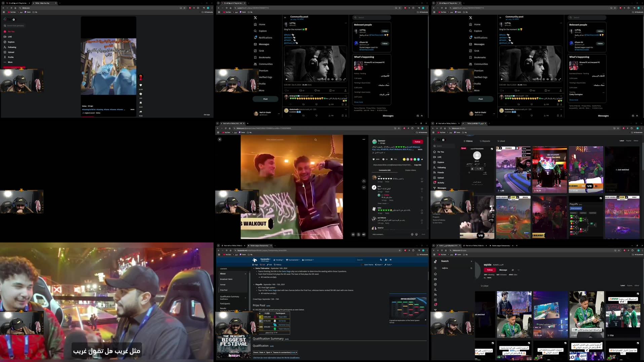Open the emoji picker in Add comment box

coord(416,234)
